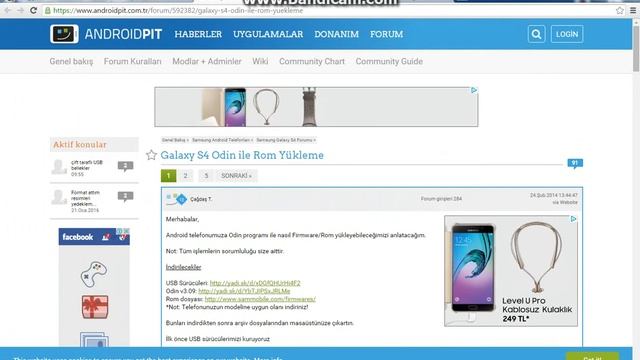This screenshot has height=360, width=640.
Task: Open the UYGULAMALAR menu
Action: coord(268,34)
